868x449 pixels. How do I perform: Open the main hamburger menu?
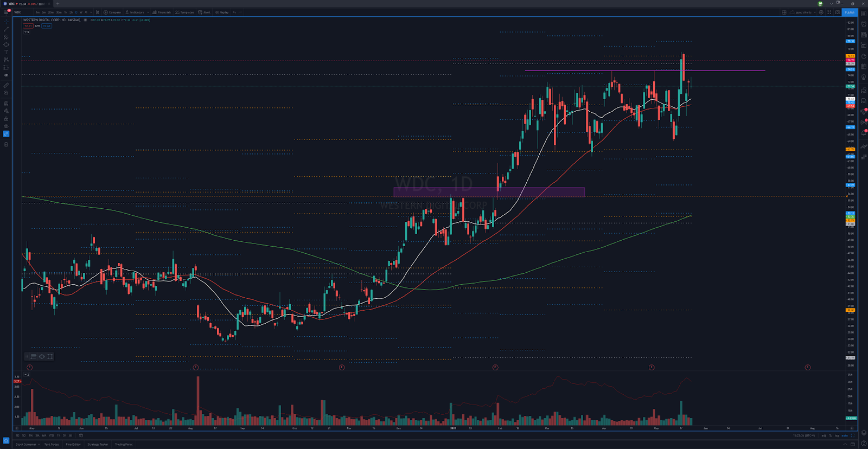(x=6, y=12)
